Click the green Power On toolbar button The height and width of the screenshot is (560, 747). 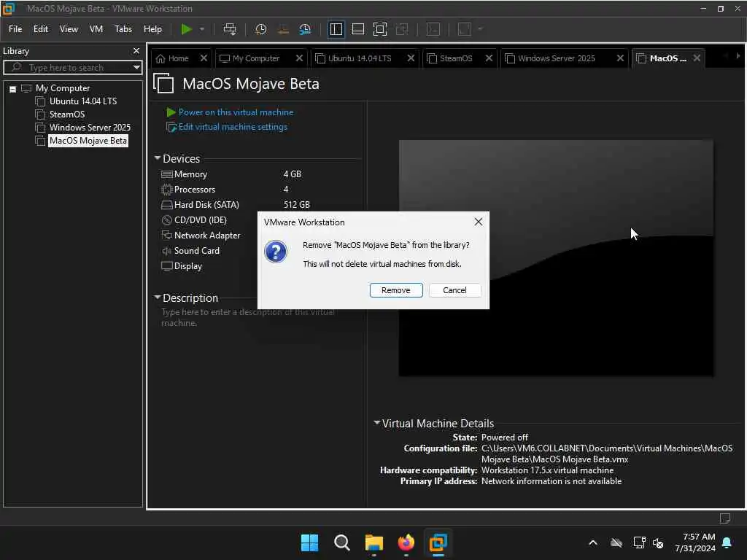tap(186, 29)
